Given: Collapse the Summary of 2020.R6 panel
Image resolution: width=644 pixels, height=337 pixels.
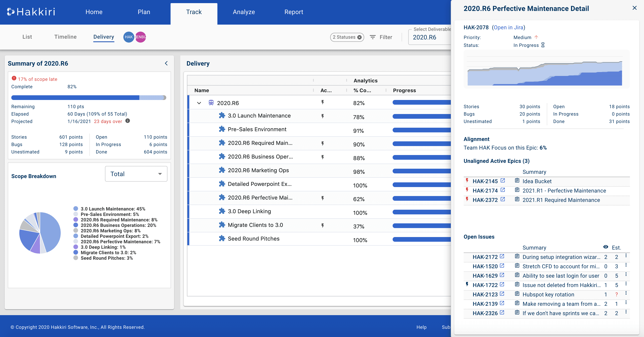Looking at the screenshot, I should click(x=166, y=63).
